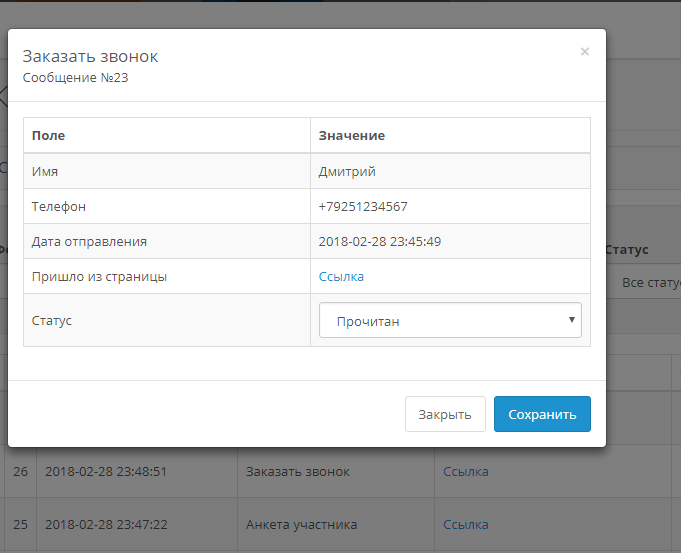This screenshot has height=553, width=681.
Task: Click the timestamp 2018-02-28 23:47:22
Action: pyautogui.click(x=105, y=524)
